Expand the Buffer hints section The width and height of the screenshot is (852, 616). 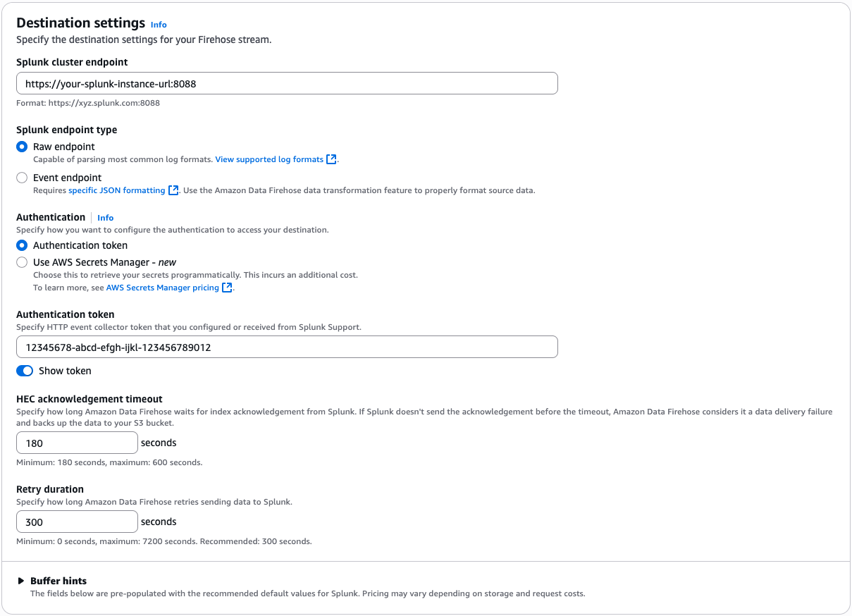(58, 581)
